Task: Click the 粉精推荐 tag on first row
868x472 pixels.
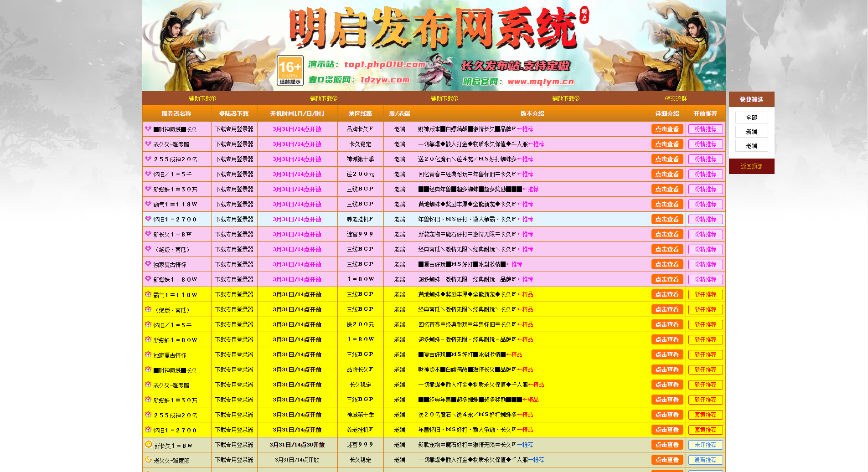Action: coord(705,129)
